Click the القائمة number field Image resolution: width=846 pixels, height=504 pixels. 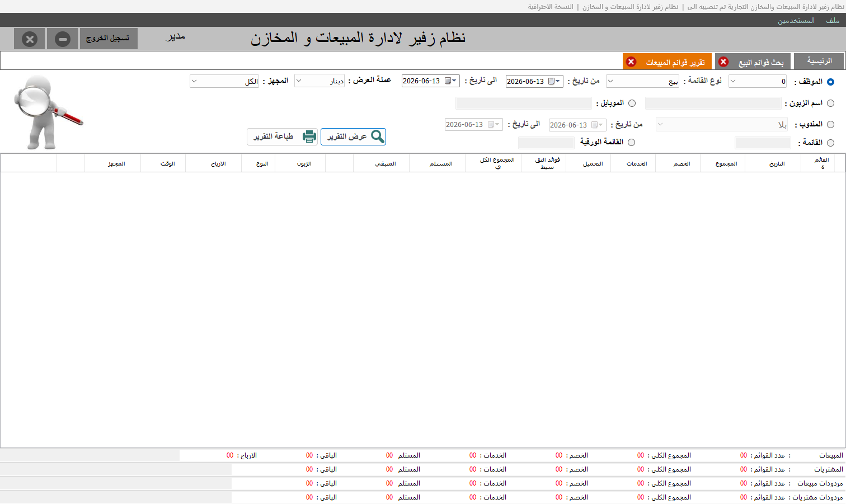763,143
